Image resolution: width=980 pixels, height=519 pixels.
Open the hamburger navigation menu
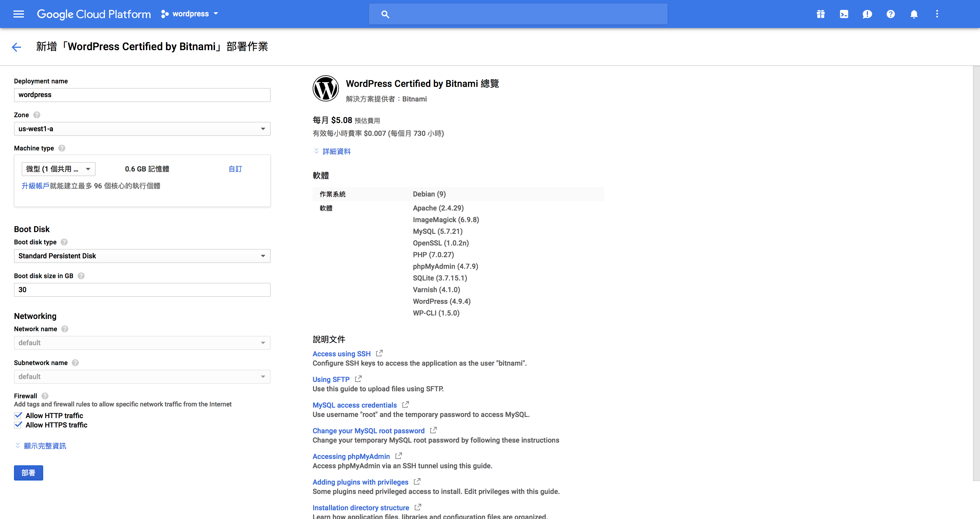click(18, 14)
